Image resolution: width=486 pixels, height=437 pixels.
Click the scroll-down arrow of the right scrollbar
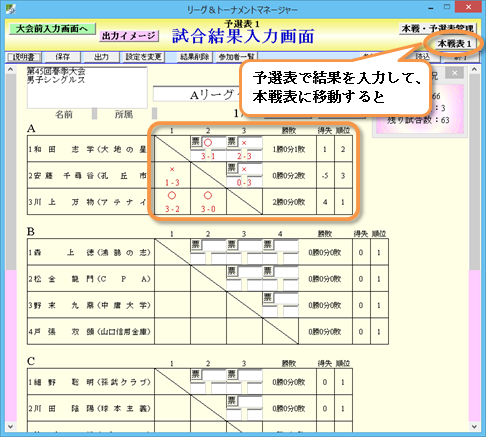[x=474, y=426]
